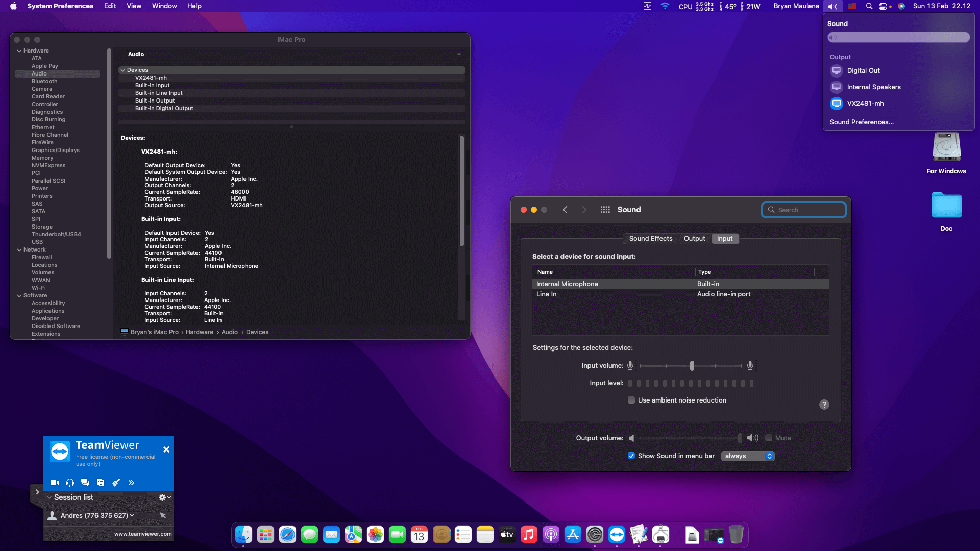Open the TeamViewer chat bubbles icon

[85, 483]
